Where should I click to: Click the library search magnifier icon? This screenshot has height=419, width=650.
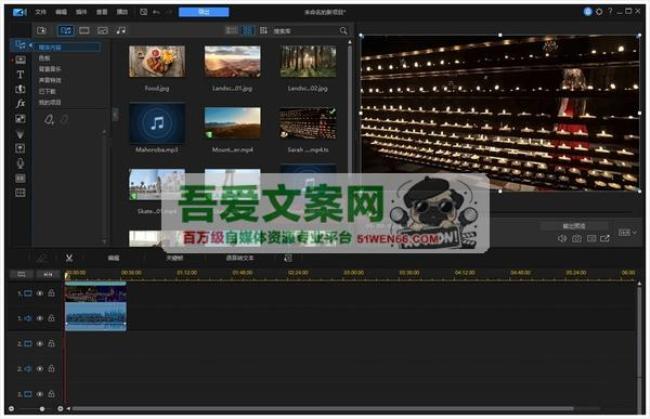click(x=343, y=31)
